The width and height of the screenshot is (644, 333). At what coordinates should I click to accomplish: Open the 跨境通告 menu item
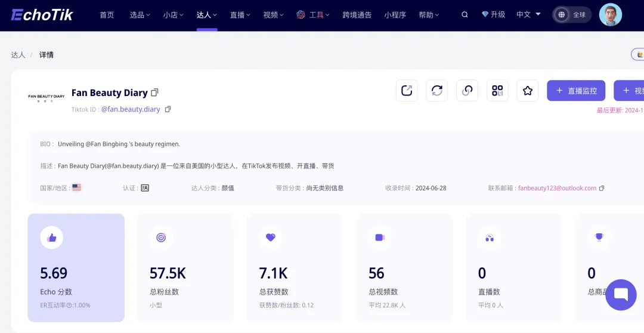point(357,15)
